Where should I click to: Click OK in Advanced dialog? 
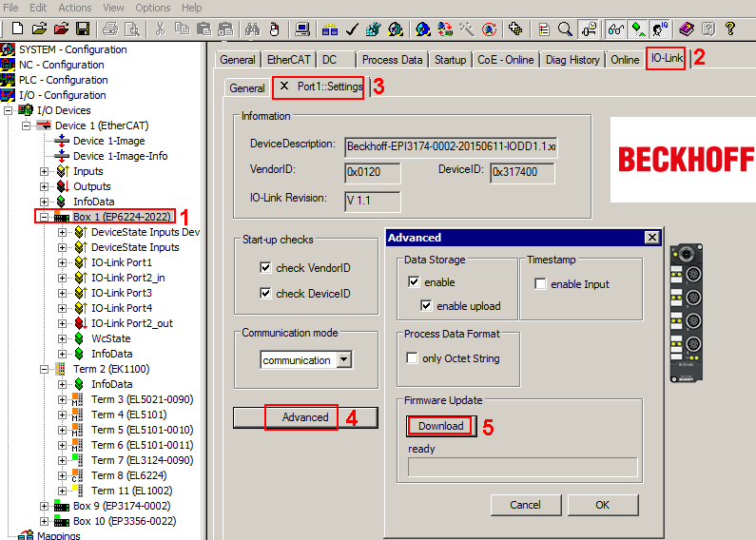[x=603, y=505]
